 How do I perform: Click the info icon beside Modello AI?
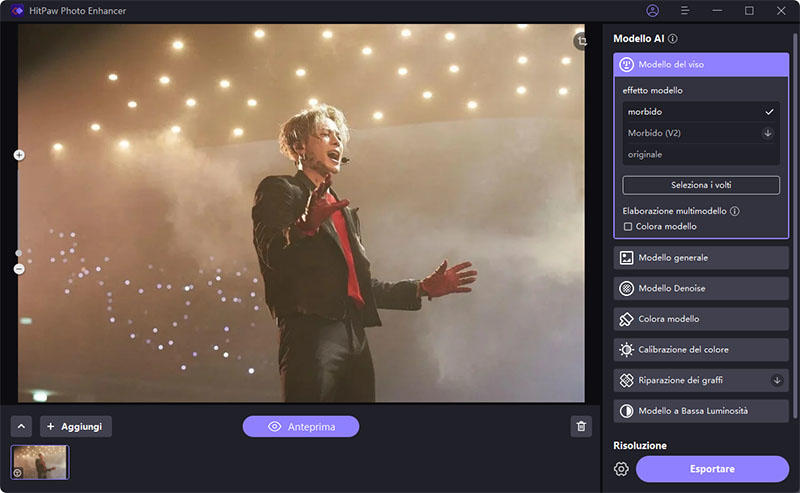coord(673,39)
